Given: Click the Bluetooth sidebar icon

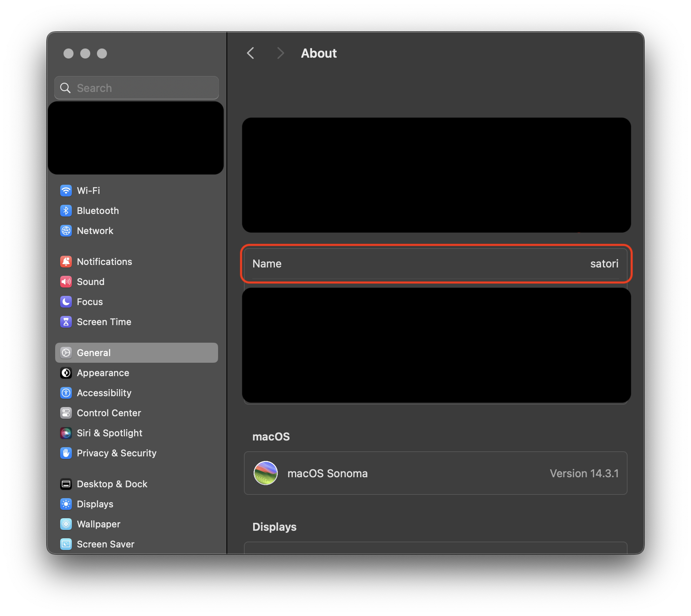Looking at the screenshot, I should click(66, 211).
